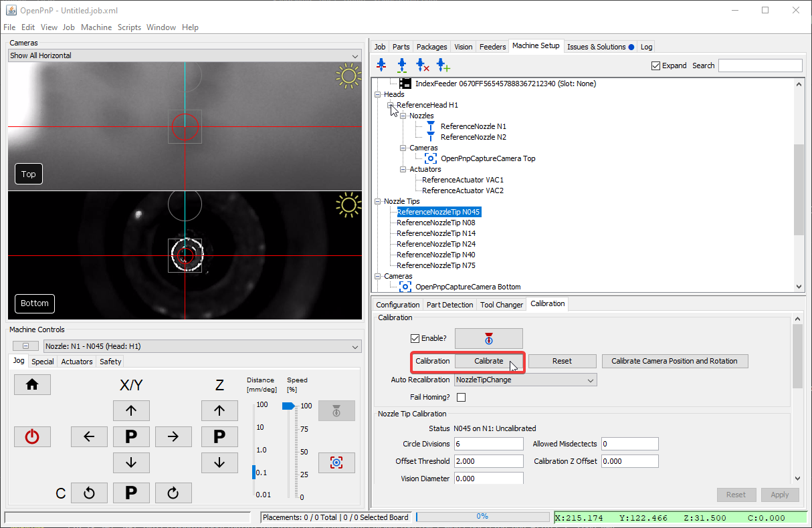Jog X/Y up with the up arrow
Screen dimensions: 812x528
click(131, 410)
